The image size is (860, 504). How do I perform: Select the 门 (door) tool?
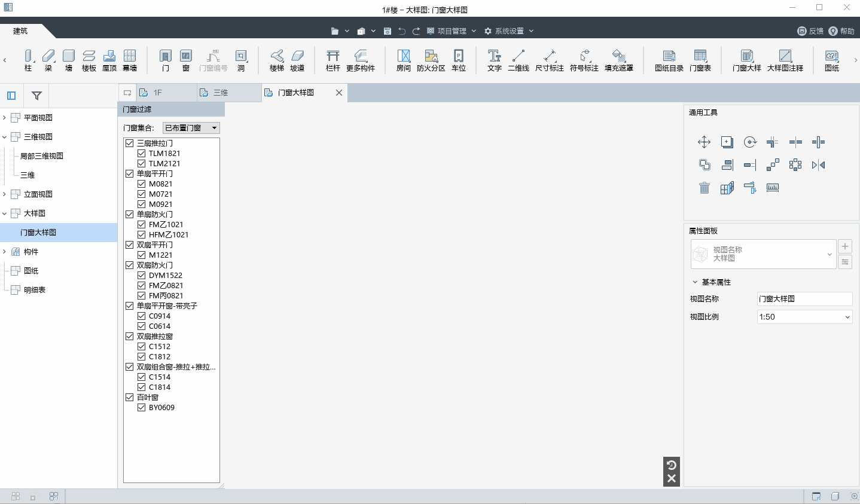166,60
